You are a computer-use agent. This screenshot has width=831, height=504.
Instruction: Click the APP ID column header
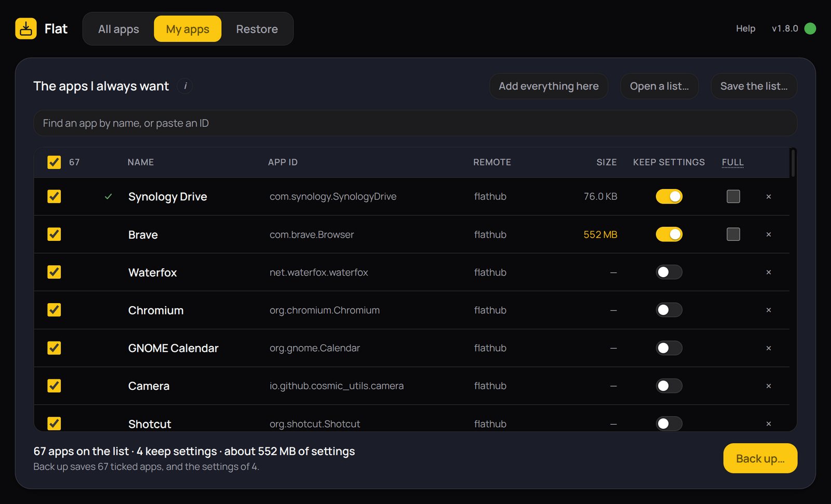(x=283, y=162)
